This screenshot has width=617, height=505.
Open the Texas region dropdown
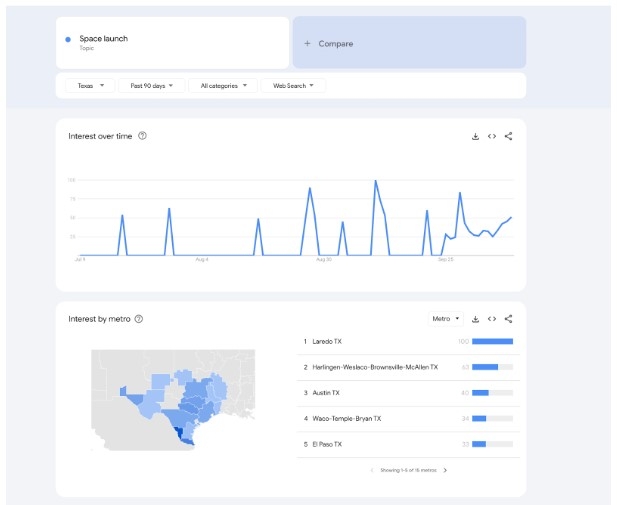90,86
